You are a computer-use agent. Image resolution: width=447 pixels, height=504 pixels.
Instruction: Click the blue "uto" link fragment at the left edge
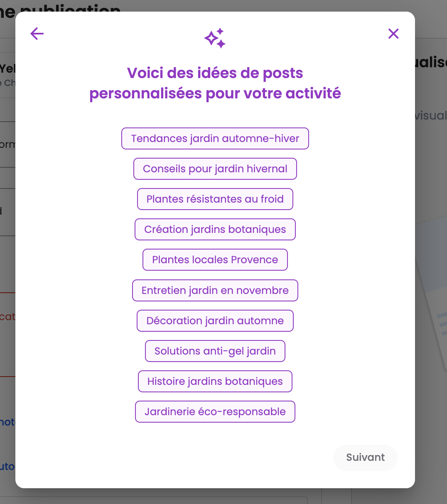(x=7, y=466)
